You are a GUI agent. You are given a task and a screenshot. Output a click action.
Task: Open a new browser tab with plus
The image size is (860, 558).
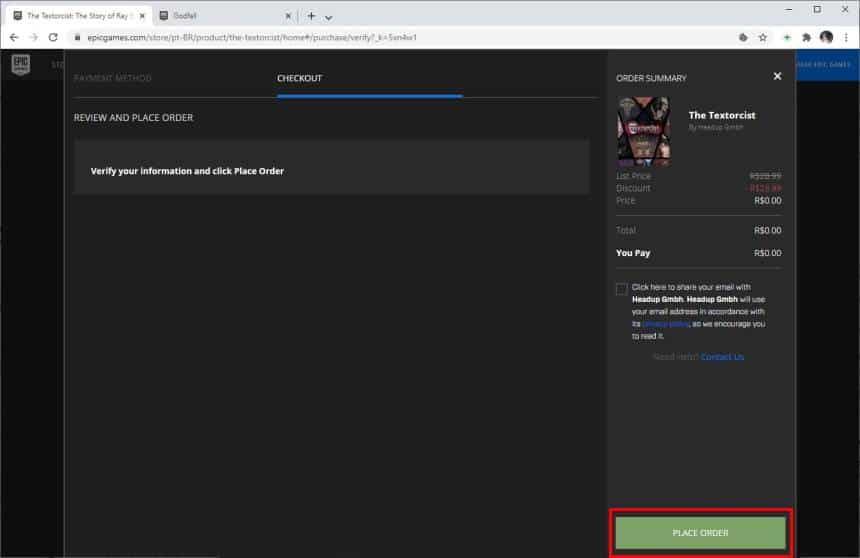(311, 16)
